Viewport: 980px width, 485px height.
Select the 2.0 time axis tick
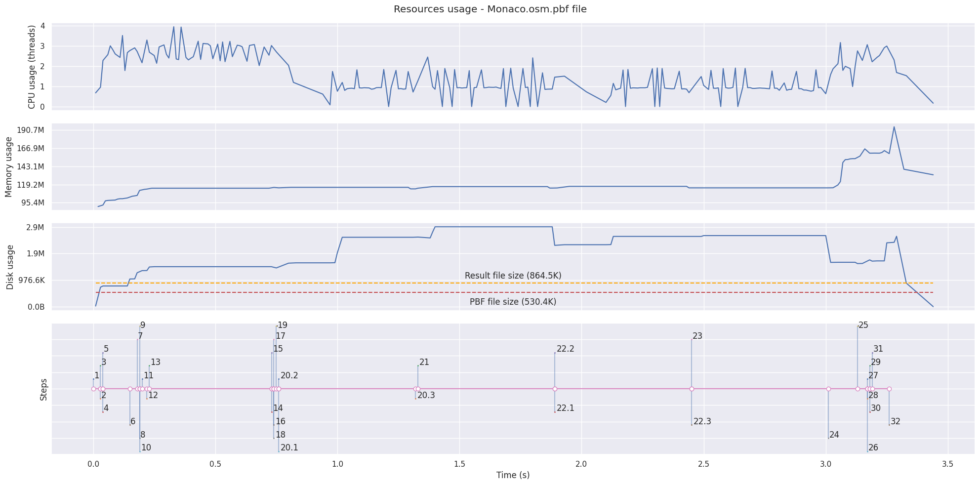pos(581,464)
